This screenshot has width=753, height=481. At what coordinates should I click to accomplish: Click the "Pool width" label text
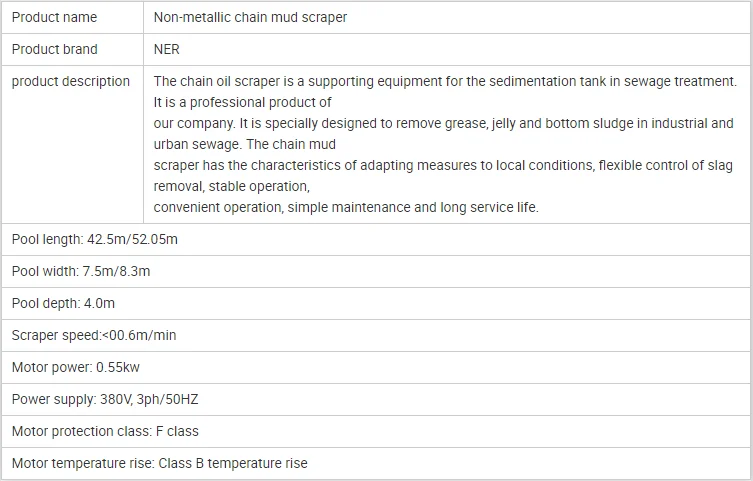[x=45, y=271]
